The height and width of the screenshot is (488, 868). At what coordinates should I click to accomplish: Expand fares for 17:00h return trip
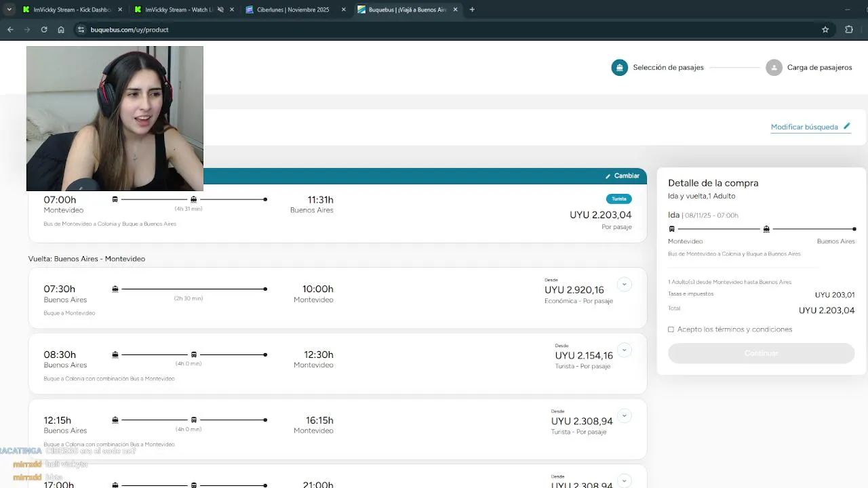(x=625, y=481)
